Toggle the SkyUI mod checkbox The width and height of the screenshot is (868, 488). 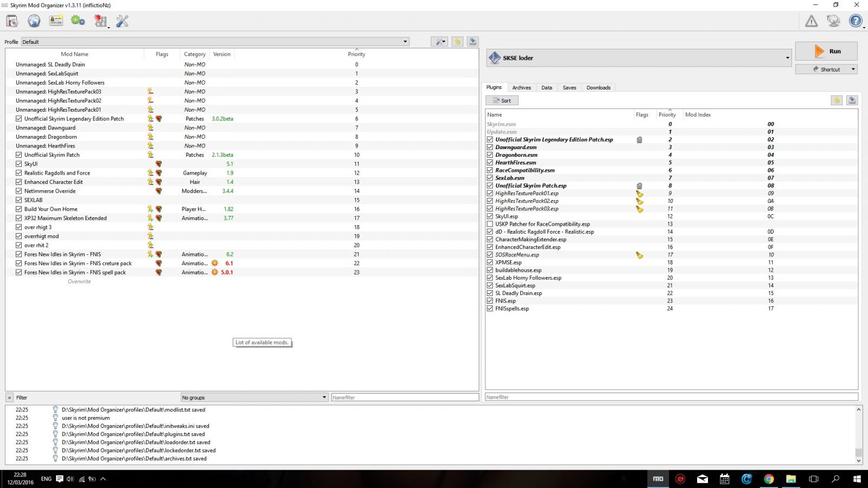(19, 164)
